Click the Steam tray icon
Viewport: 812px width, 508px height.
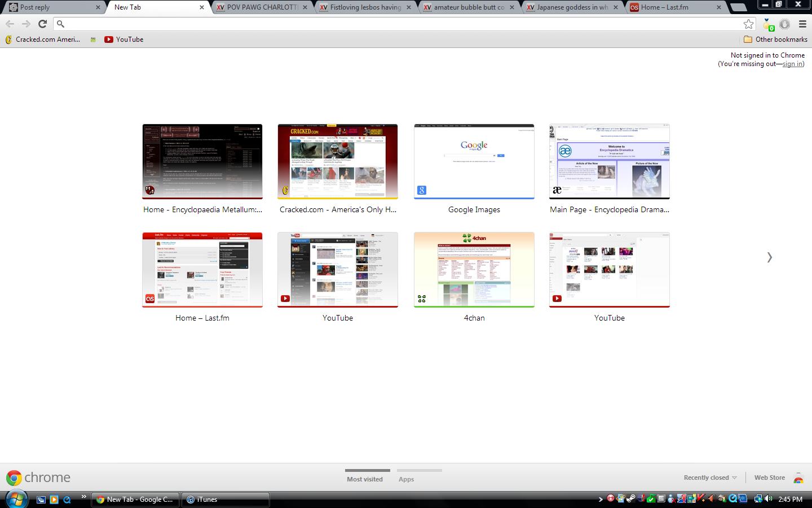[630, 498]
